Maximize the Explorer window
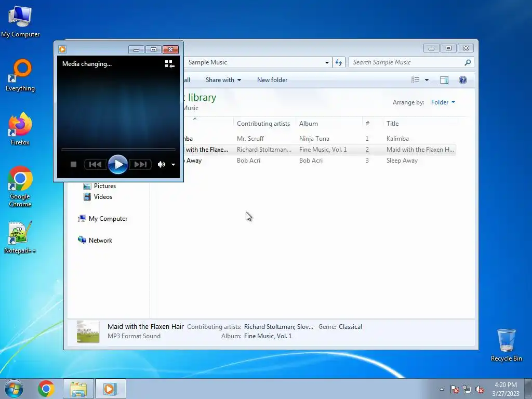Screen dimensions: 532x399 [x=448, y=48]
